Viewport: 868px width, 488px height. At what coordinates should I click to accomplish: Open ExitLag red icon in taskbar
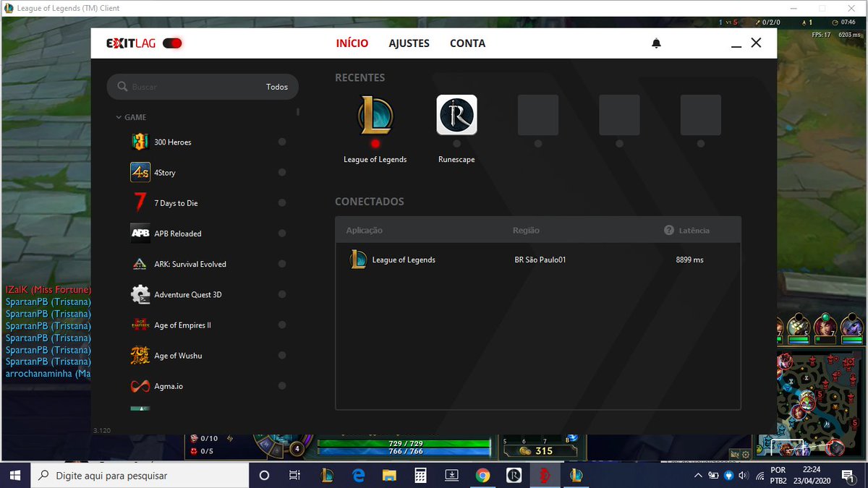[545, 475]
